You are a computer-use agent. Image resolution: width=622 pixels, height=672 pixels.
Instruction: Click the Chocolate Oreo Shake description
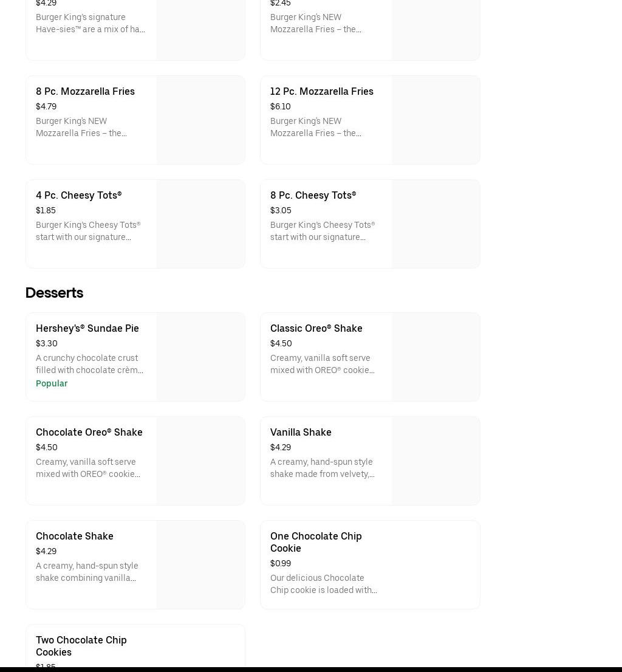click(x=88, y=468)
